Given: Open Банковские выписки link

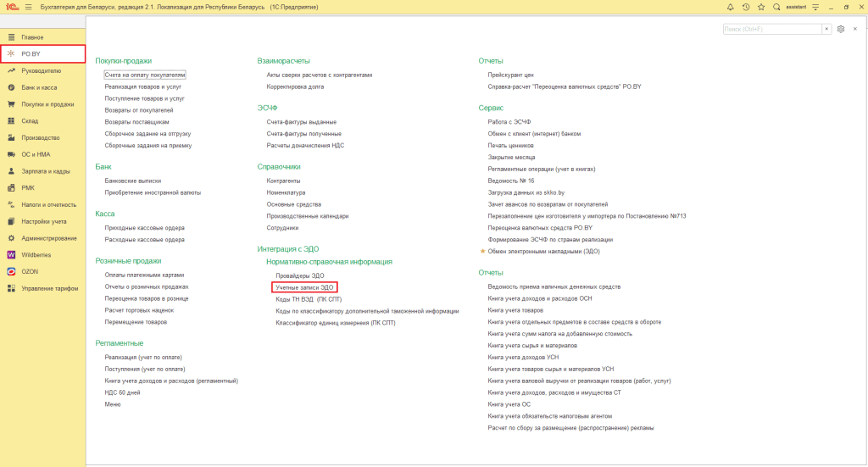Looking at the screenshot, I should [x=132, y=181].
